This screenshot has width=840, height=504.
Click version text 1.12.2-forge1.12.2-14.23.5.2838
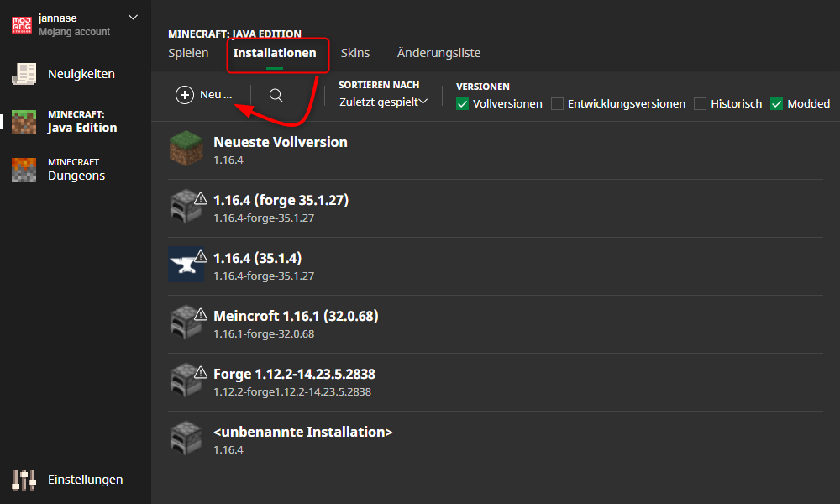click(292, 392)
